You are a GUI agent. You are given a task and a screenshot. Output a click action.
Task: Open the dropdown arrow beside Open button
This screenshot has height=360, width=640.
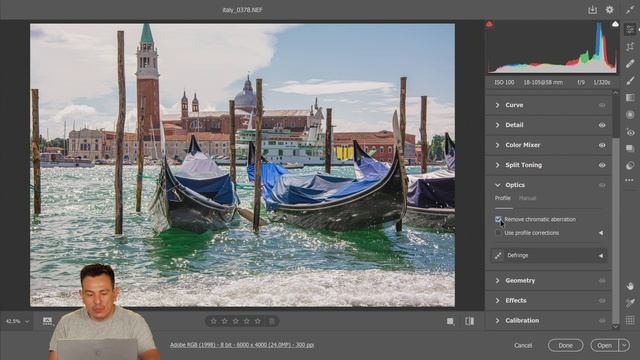[x=624, y=345]
